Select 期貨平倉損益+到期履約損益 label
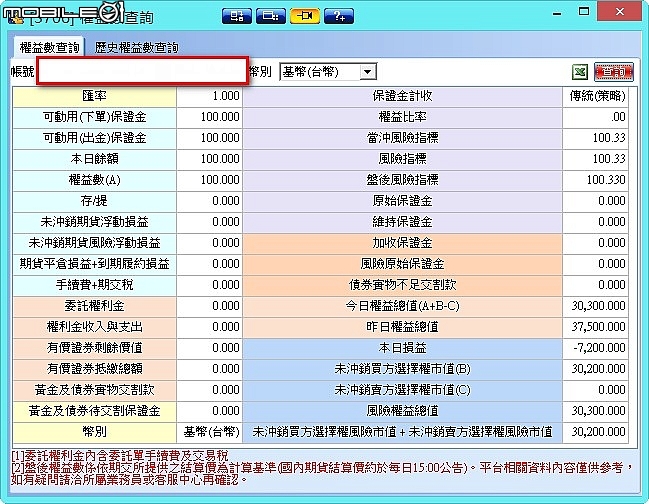The image size is (649, 504). pos(95,264)
